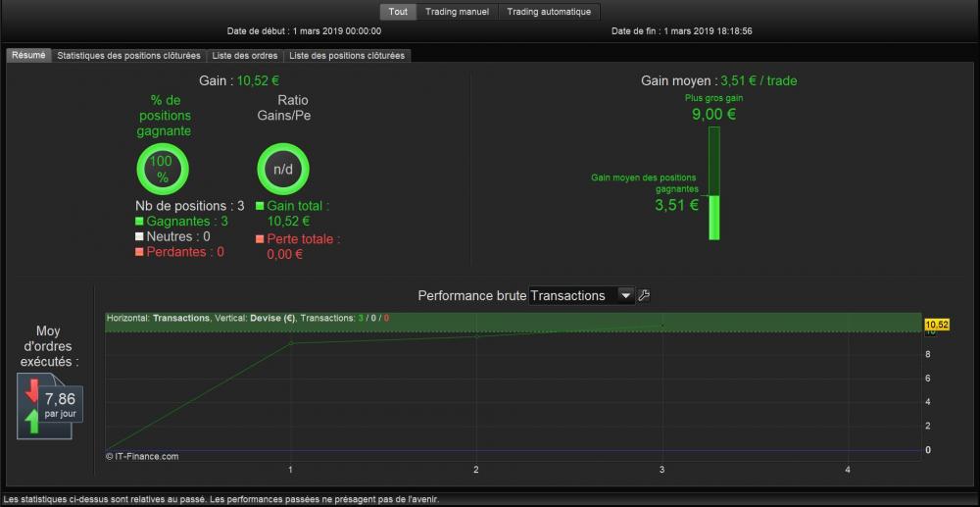Open Statistiques des positions clôturées tab
This screenshot has height=507, width=980.
click(x=128, y=56)
